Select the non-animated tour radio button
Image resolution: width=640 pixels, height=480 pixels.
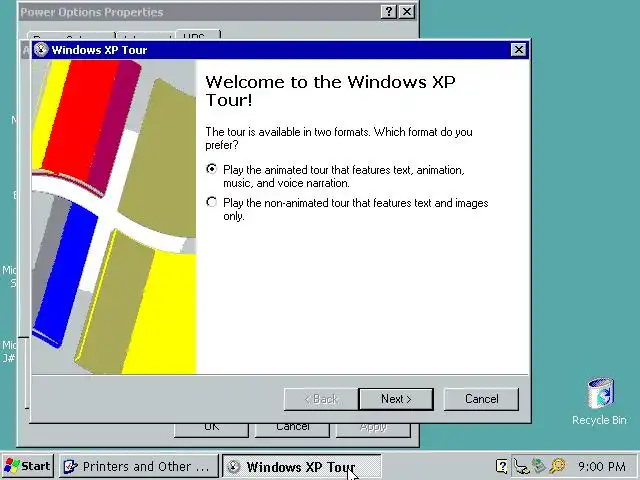(211, 202)
